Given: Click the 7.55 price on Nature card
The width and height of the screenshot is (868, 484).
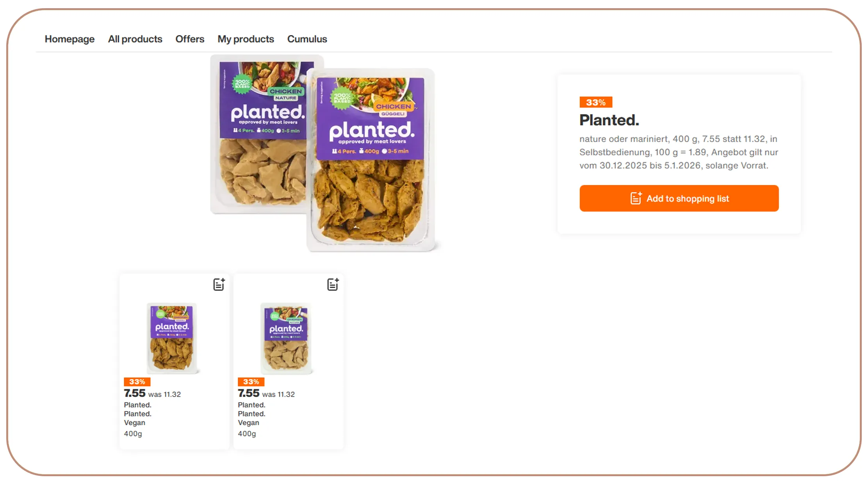Looking at the screenshot, I should coord(249,393).
